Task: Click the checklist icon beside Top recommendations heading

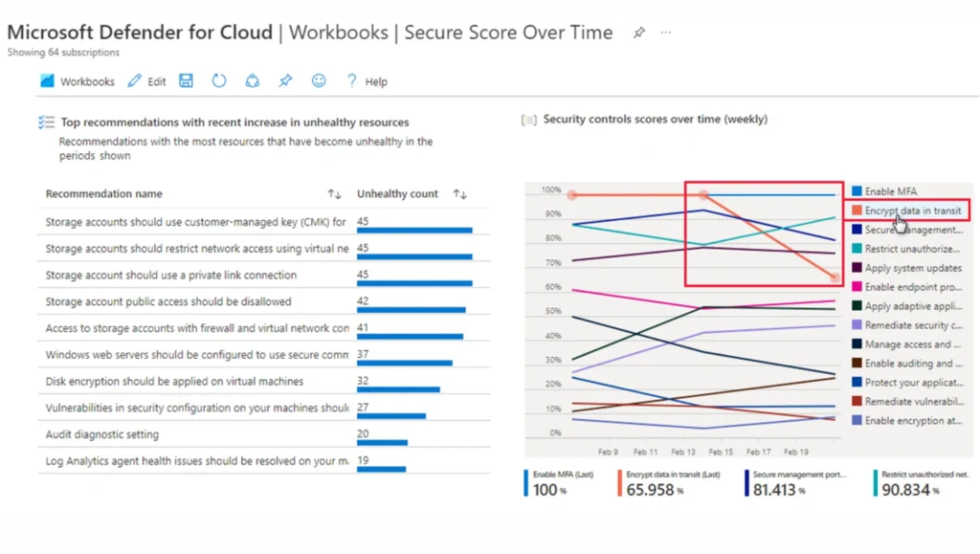Action: click(x=46, y=122)
